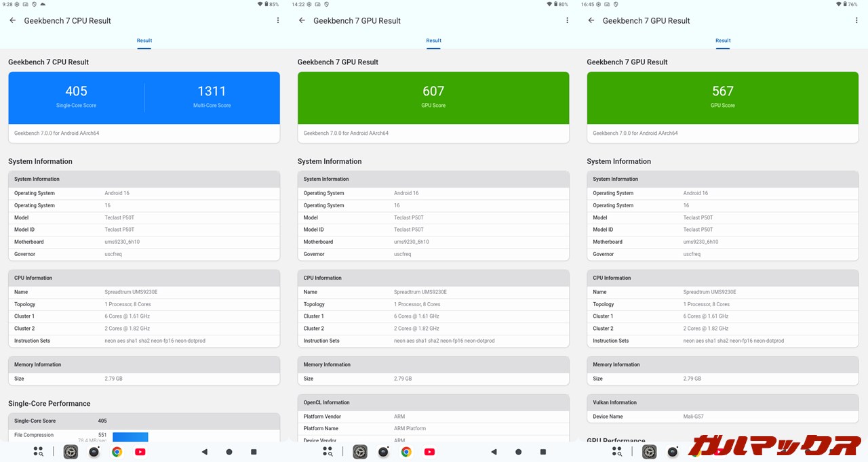The width and height of the screenshot is (868, 462).
Task: Go back from the CPU Result screen
Action: (12, 20)
